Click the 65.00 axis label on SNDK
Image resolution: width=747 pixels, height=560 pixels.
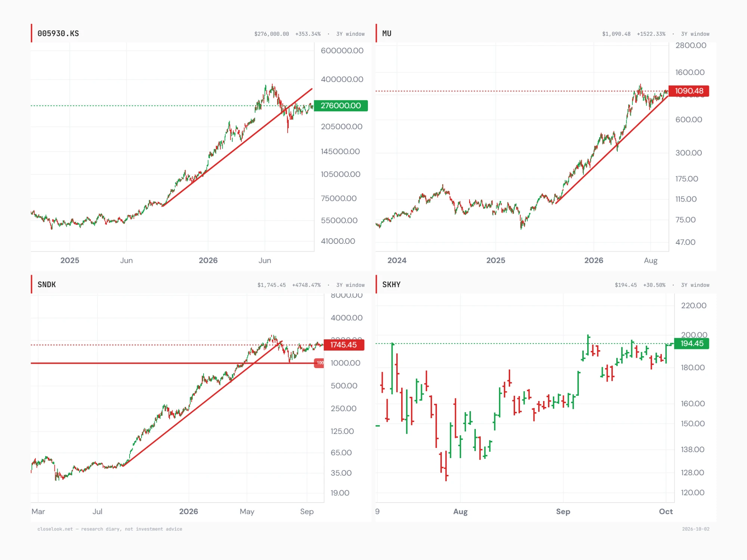341,453
